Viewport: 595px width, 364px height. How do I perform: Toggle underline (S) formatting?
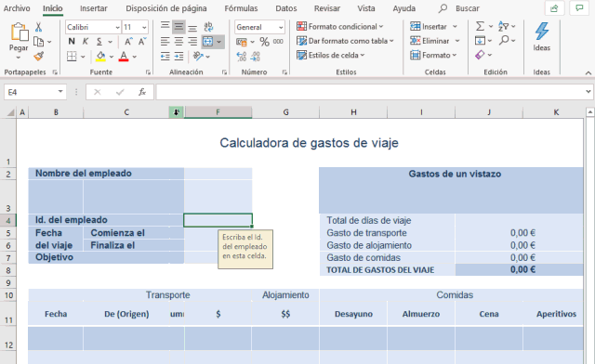point(99,42)
